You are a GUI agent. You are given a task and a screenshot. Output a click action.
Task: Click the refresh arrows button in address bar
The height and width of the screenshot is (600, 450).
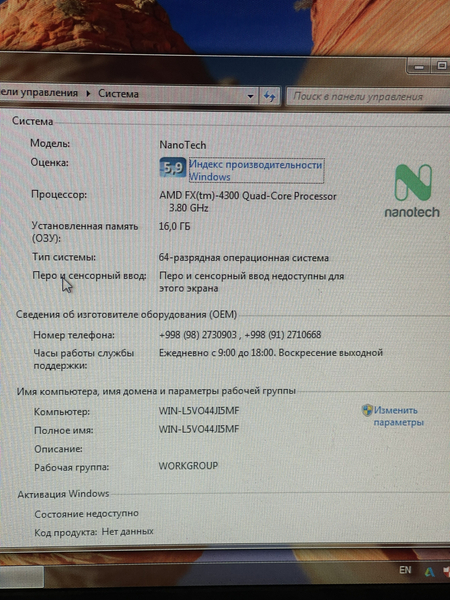[270, 96]
